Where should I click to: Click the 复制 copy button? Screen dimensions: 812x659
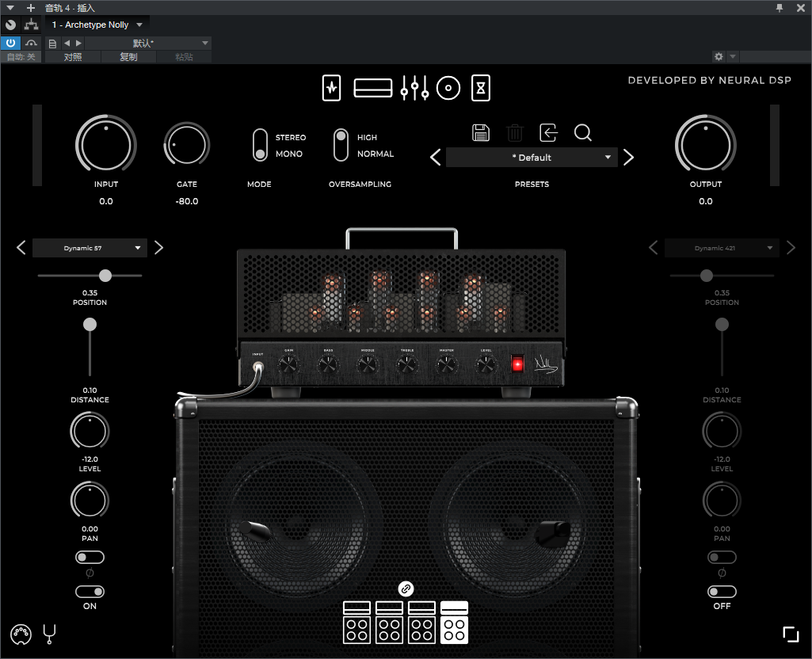(128, 57)
